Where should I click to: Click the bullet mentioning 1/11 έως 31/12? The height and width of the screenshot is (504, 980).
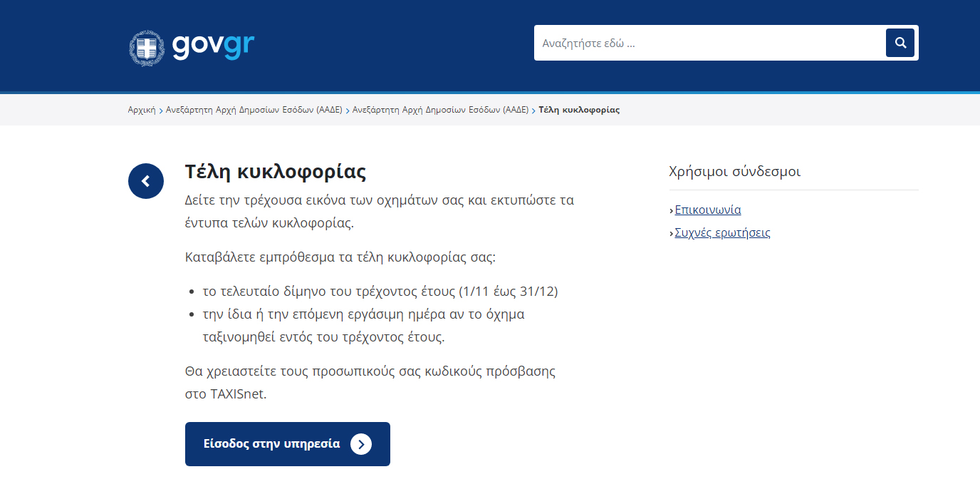[380, 292]
